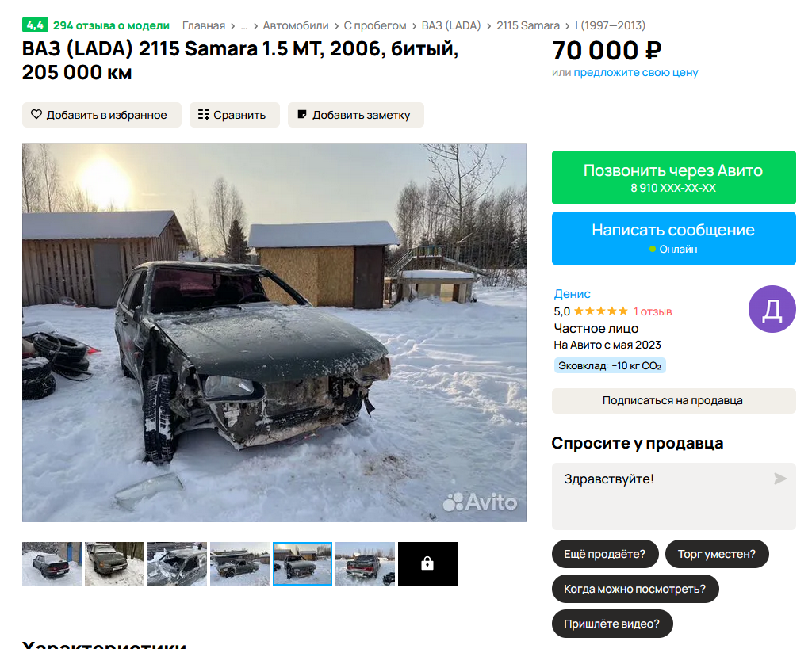Click the Написать сообщение button
Image resolution: width=812 pixels, height=649 pixels.
click(x=674, y=239)
